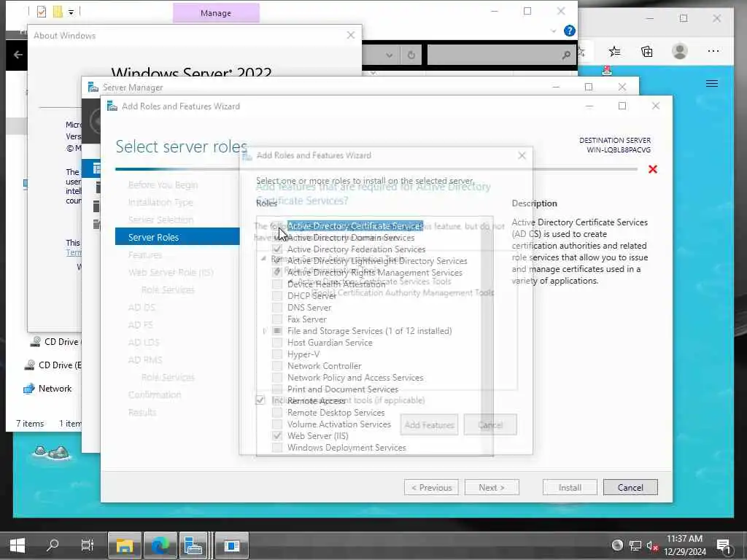747x560 pixels.
Task: Click the Install button
Action: (570, 487)
